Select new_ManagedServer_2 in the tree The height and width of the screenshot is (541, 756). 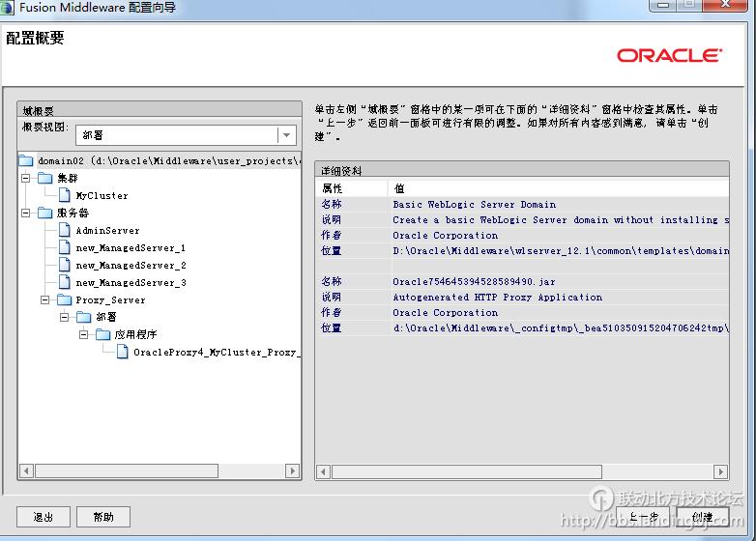click(131, 265)
